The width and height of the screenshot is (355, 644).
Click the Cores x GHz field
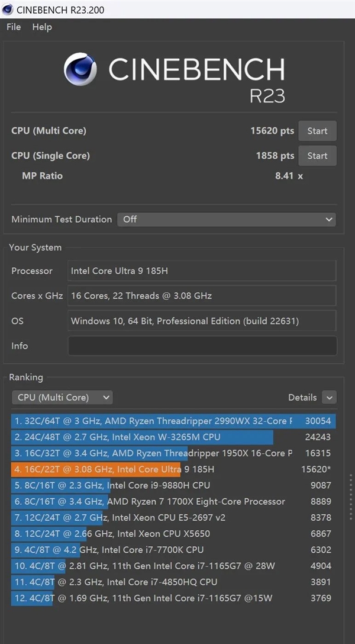click(202, 296)
